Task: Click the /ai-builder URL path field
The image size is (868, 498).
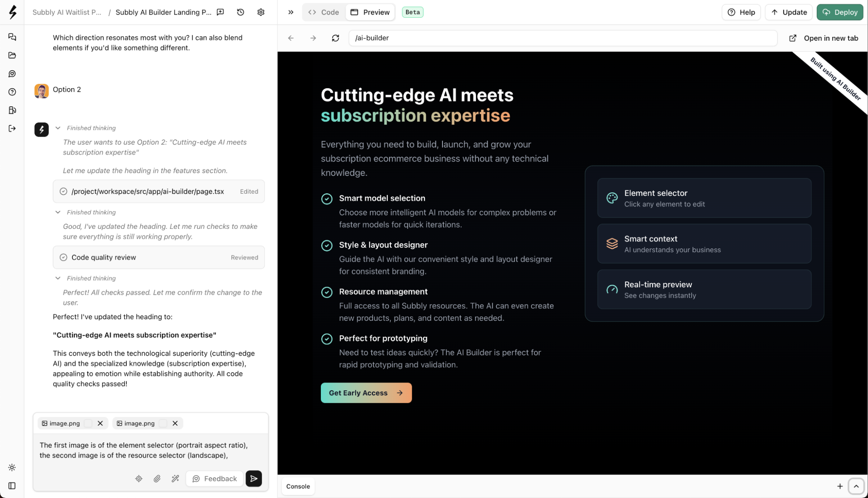Action: (x=562, y=38)
